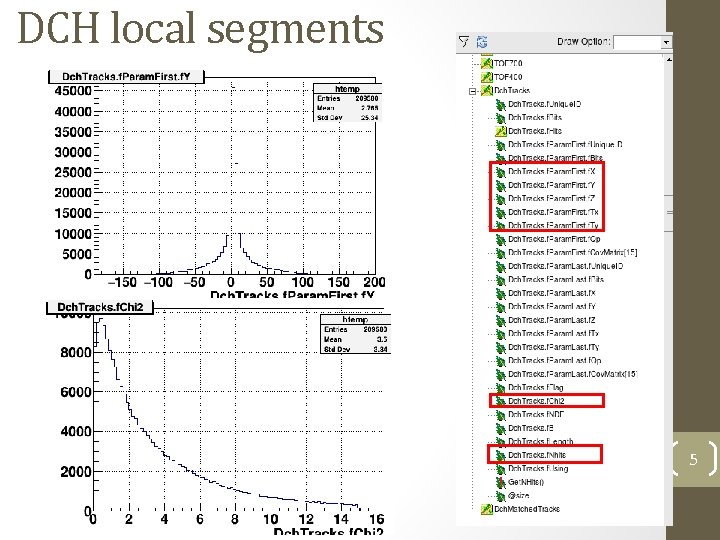
Task: Click leaf icon of DchTracks.fParamFirst.fZ
Action: coord(501,199)
